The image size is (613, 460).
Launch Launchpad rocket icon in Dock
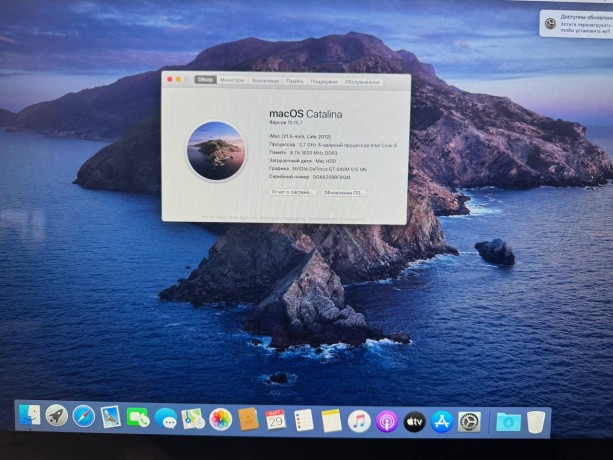click(56, 415)
